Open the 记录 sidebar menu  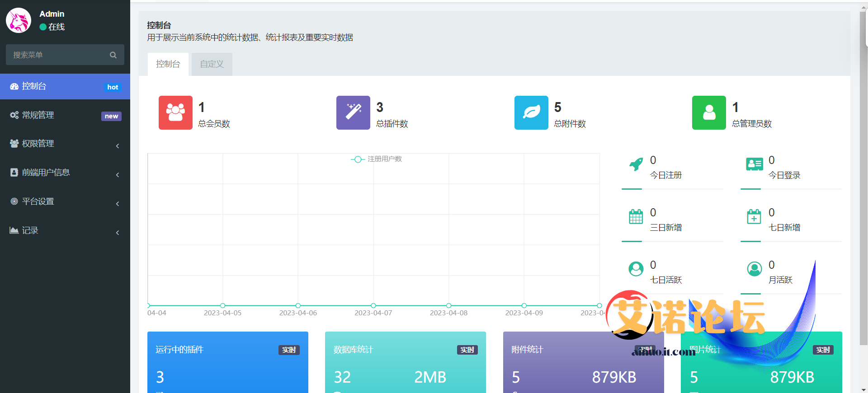(65, 230)
